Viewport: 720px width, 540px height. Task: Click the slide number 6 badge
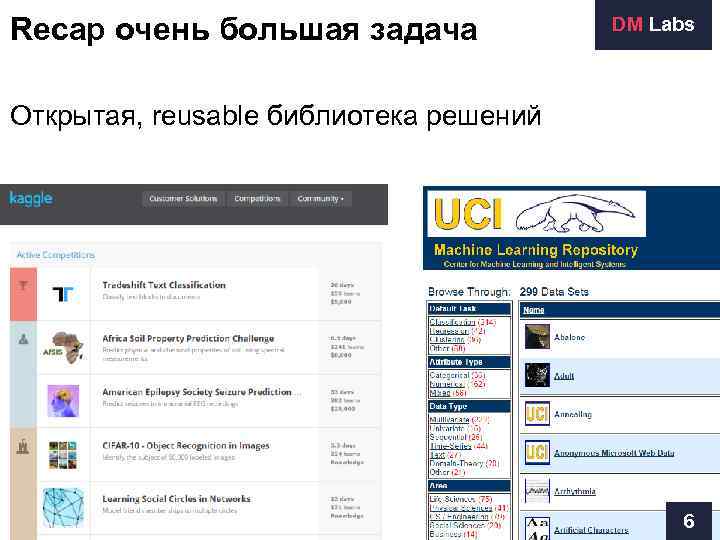[688, 521]
